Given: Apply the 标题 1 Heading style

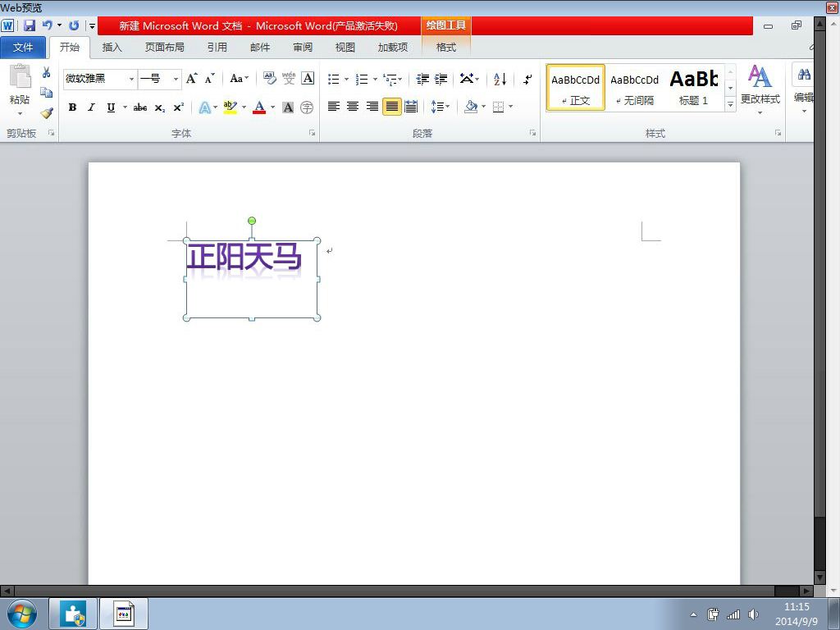Looking at the screenshot, I should coord(694,88).
